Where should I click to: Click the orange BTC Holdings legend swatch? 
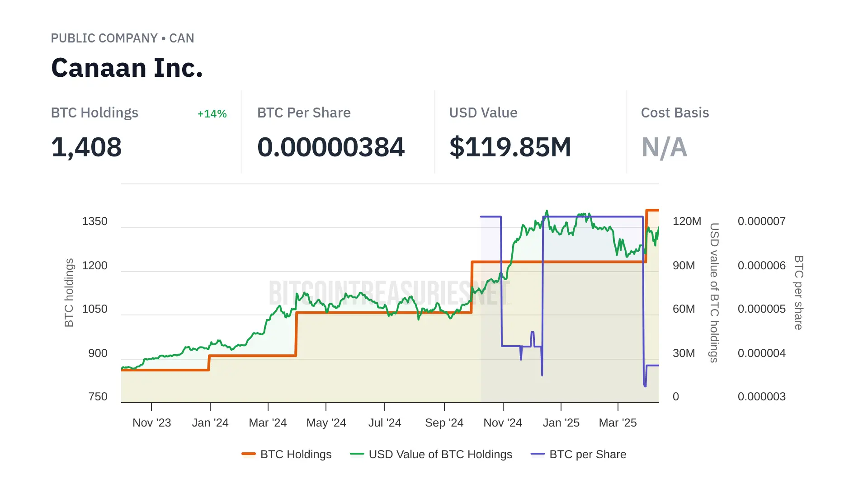249,454
